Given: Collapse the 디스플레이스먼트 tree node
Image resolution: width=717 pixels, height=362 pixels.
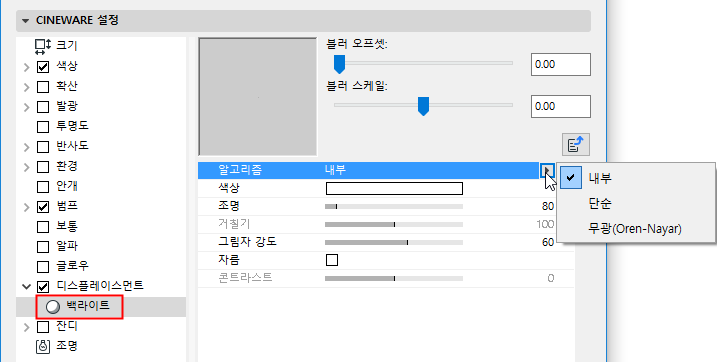Looking at the screenshot, I should pyautogui.click(x=27, y=287).
